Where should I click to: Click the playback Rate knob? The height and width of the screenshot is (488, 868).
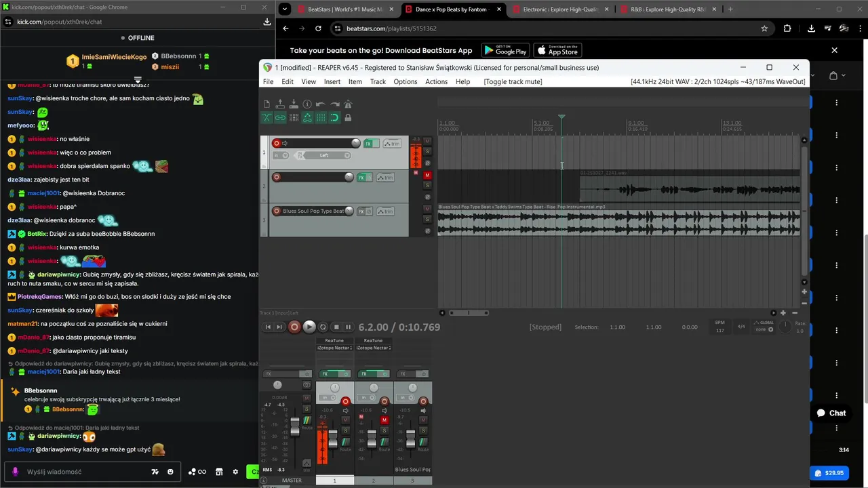coord(785,327)
